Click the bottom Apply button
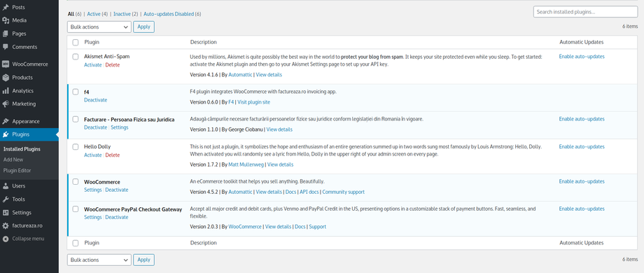 point(143,260)
